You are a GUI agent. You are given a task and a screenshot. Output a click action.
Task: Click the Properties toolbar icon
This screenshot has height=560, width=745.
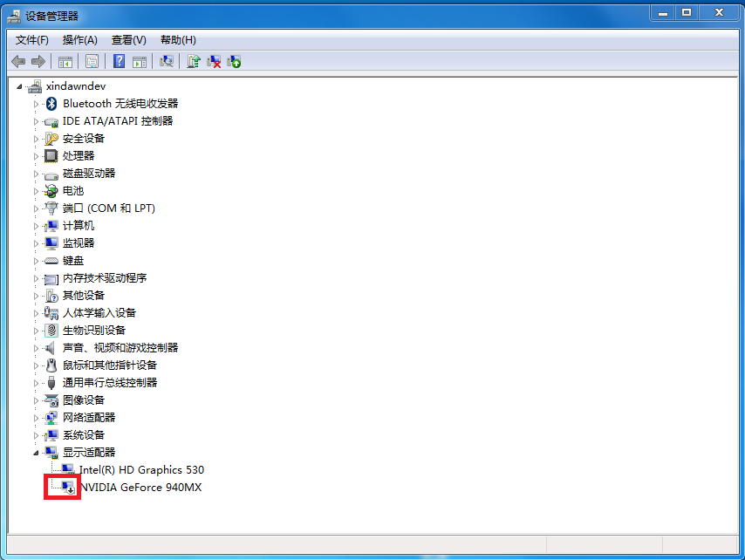(92, 61)
